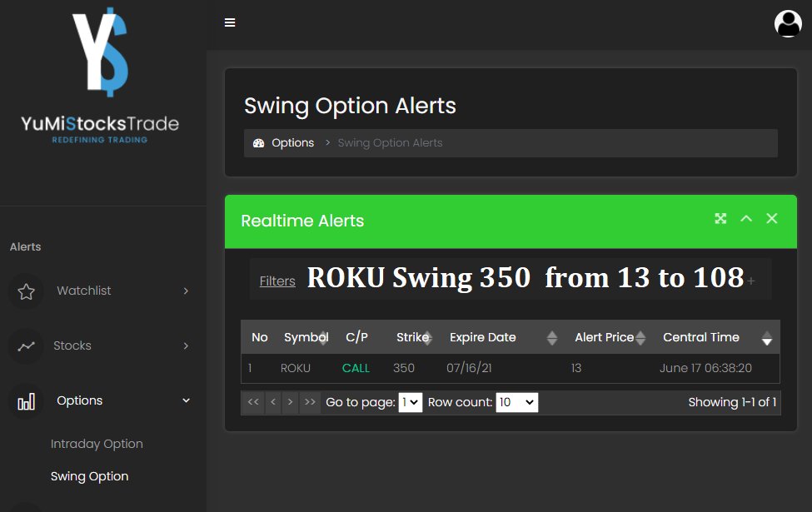Click Options breadcrumb link
Image resolution: width=812 pixels, height=512 pixels.
tap(292, 143)
